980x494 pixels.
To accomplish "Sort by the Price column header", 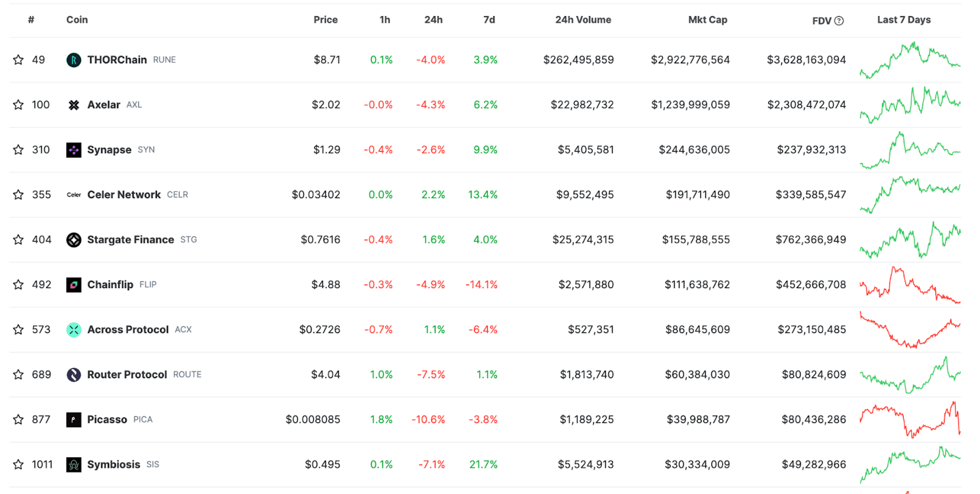I will coord(325,20).
